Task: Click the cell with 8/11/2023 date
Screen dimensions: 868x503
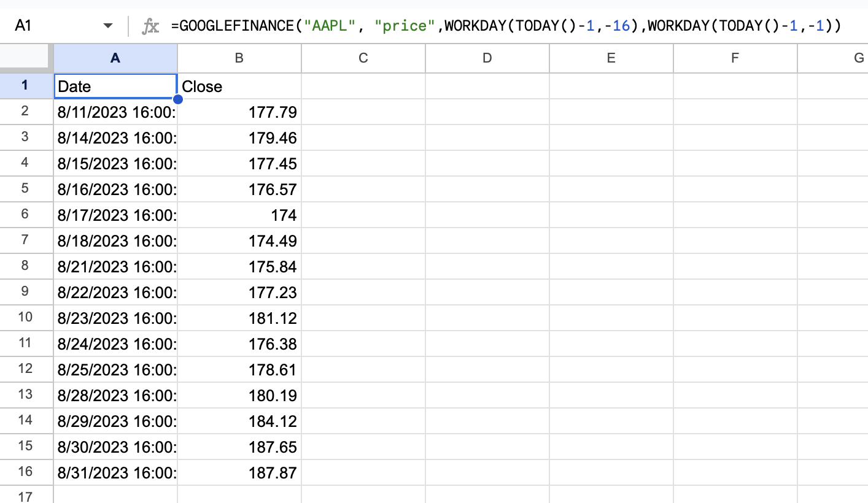Action: click(x=115, y=112)
